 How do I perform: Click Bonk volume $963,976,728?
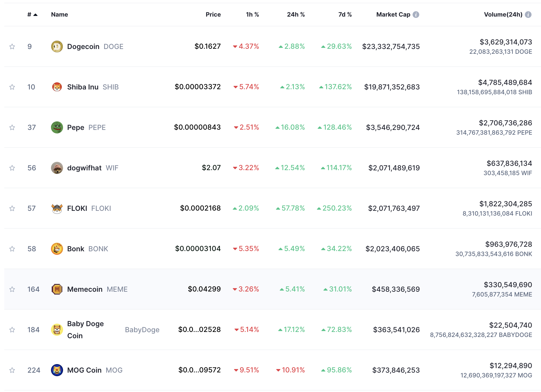pyautogui.click(x=509, y=244)
